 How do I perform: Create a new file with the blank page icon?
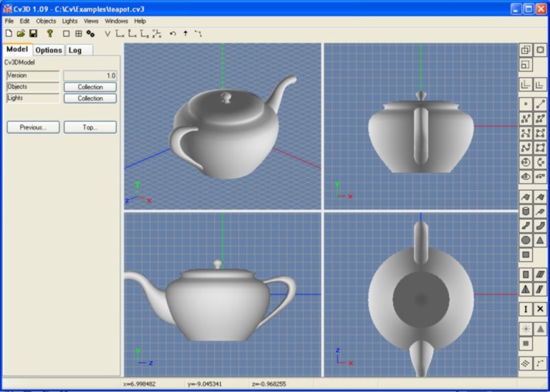9,34
